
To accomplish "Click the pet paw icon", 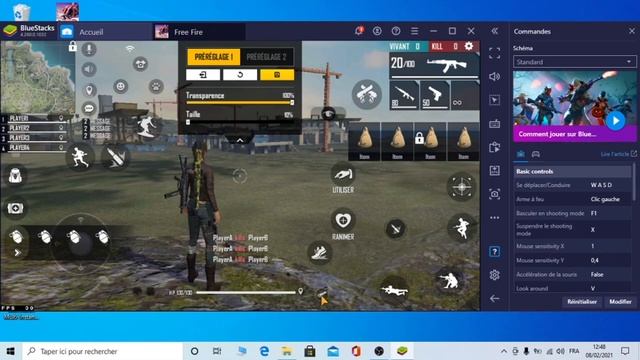I will tap(156, 86).
